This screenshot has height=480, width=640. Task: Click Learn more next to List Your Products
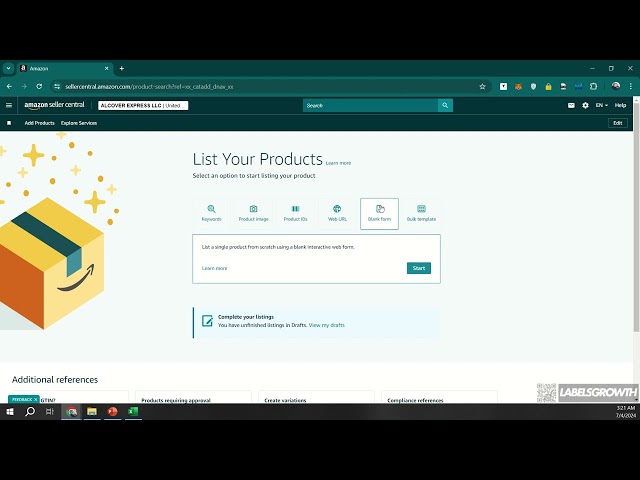[x=338, y=163]
